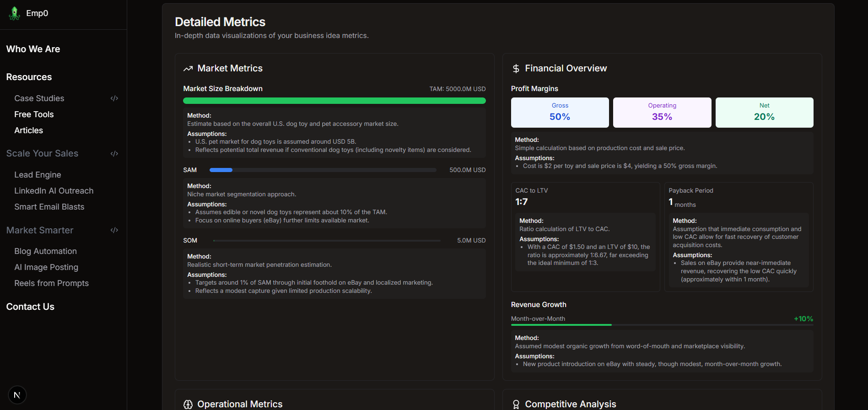
Task: Click 'Ratio calculation of LTV to CAC.' text
Action: (565, 229)
